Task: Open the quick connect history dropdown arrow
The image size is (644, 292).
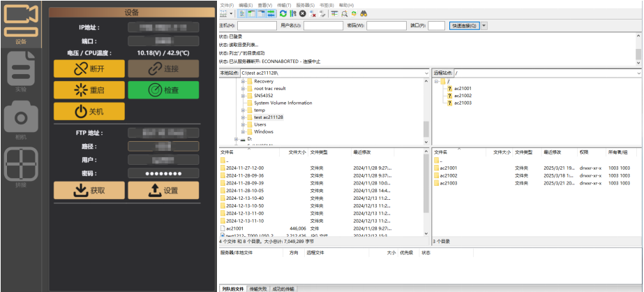Action: click(484, 26)
